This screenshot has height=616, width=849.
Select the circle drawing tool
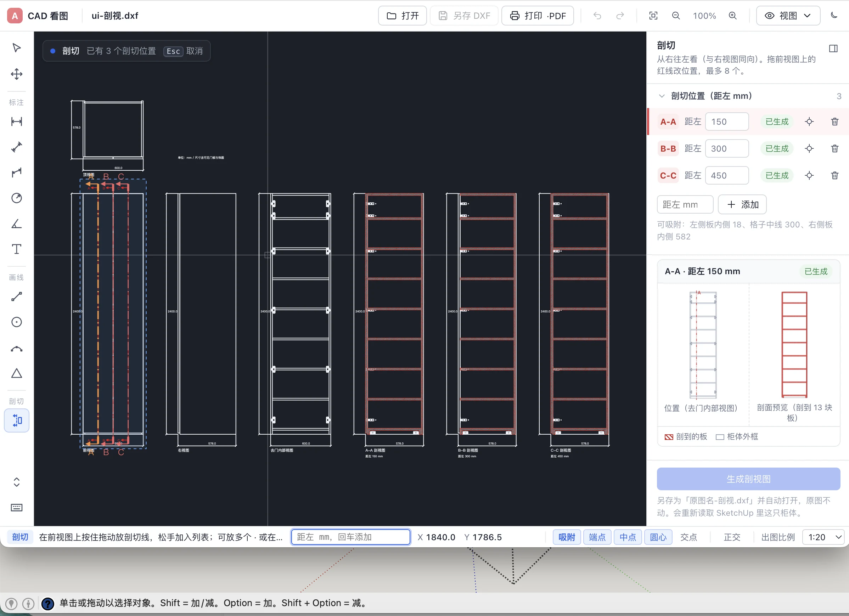click(16, 322)
